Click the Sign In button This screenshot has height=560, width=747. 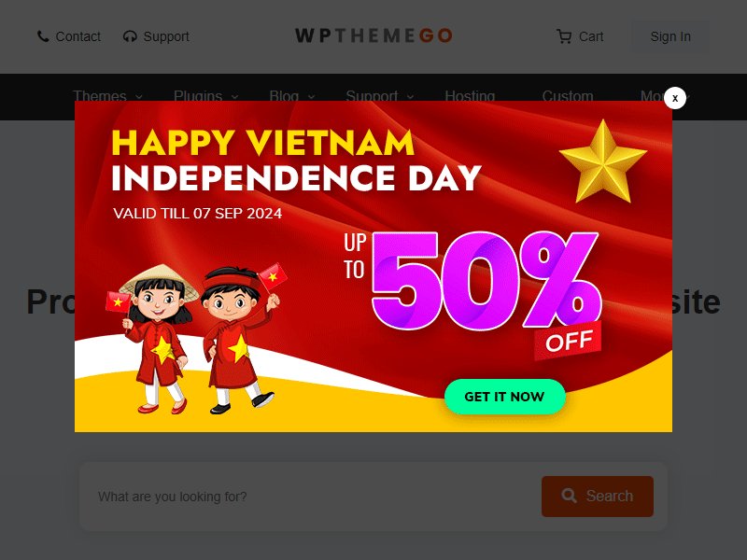click(670, 36)
